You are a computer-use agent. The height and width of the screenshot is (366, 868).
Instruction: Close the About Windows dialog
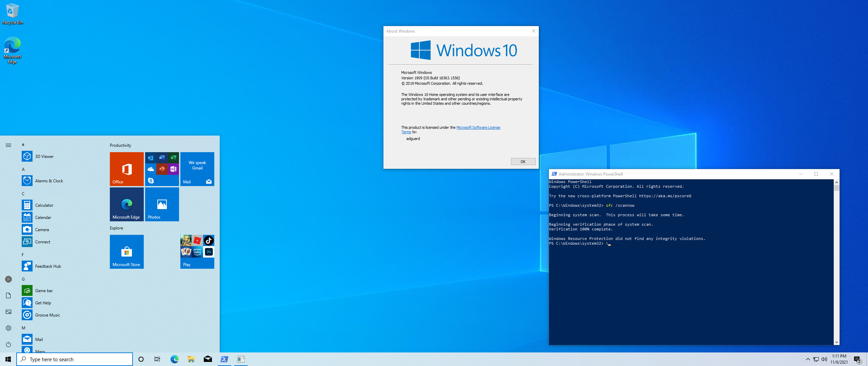point(533,31)
